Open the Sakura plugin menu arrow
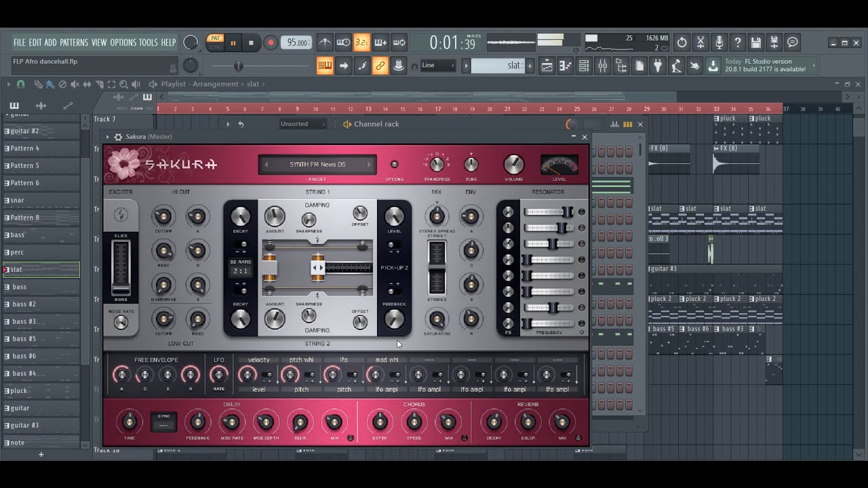Screen dimensions: 868x488 pos(108,137)
